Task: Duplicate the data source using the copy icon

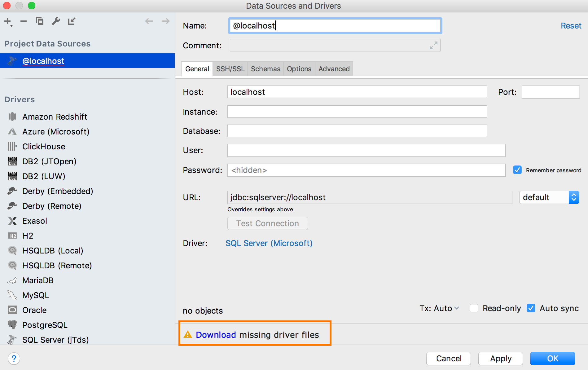Action: point(40,21)
